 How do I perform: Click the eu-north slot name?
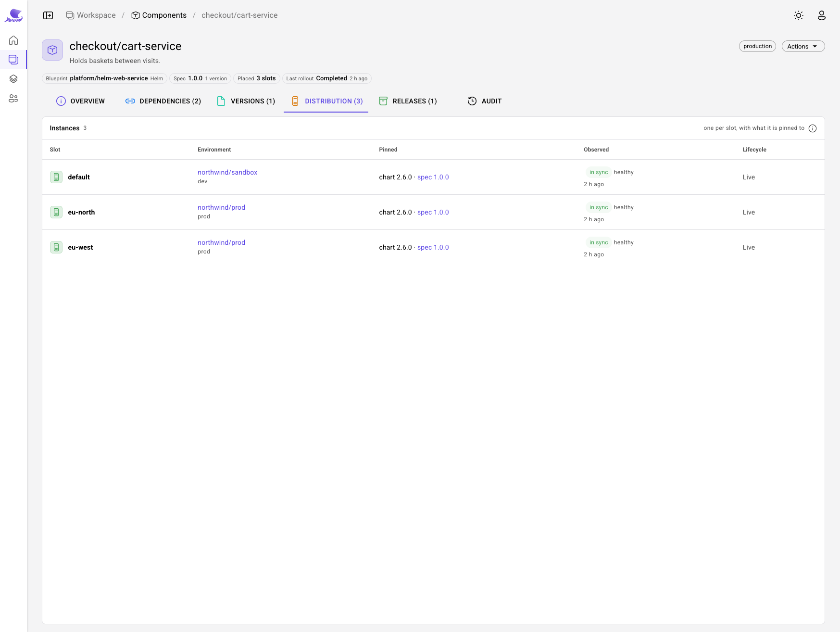pos(81,212)
